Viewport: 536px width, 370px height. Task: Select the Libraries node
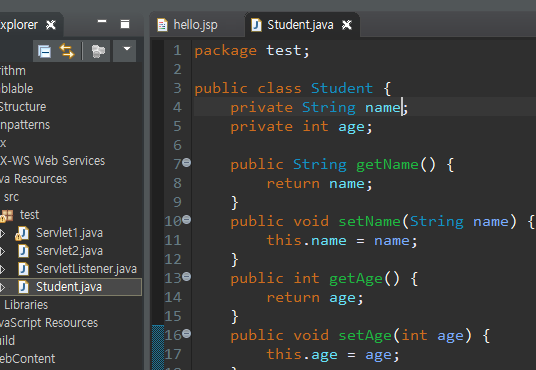[x=26, y=305]
